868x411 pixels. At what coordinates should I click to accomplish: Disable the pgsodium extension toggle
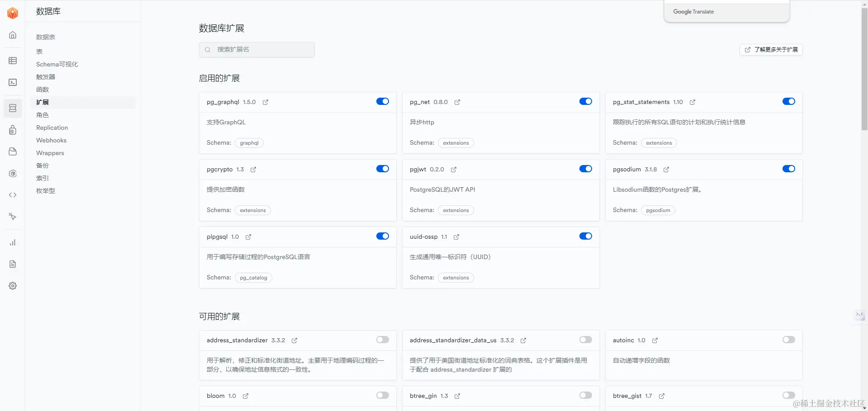[x=789, y=169]
